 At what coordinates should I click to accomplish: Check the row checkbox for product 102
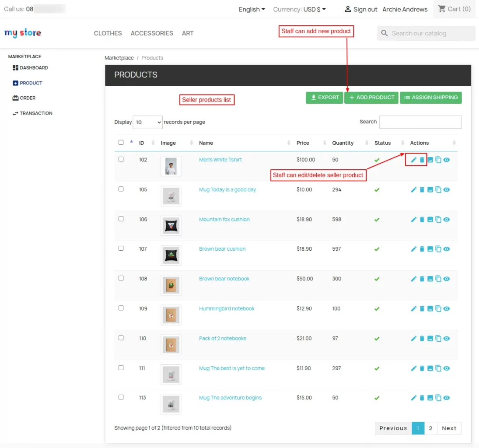click(x=121, y=158)
